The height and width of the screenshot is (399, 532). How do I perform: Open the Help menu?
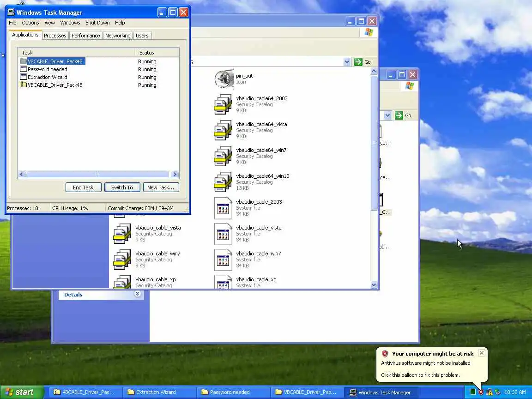click(120, 23)
